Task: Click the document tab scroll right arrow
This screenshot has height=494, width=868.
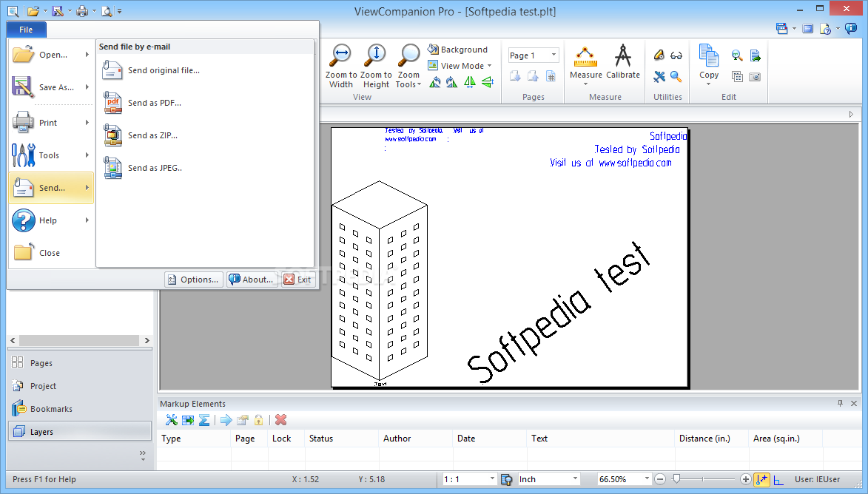Action: click(x=851, y=115)
